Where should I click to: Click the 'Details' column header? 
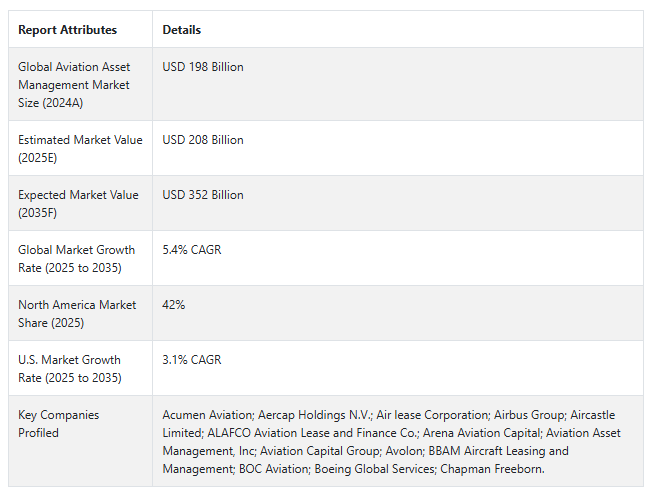[x=182, y=30]
